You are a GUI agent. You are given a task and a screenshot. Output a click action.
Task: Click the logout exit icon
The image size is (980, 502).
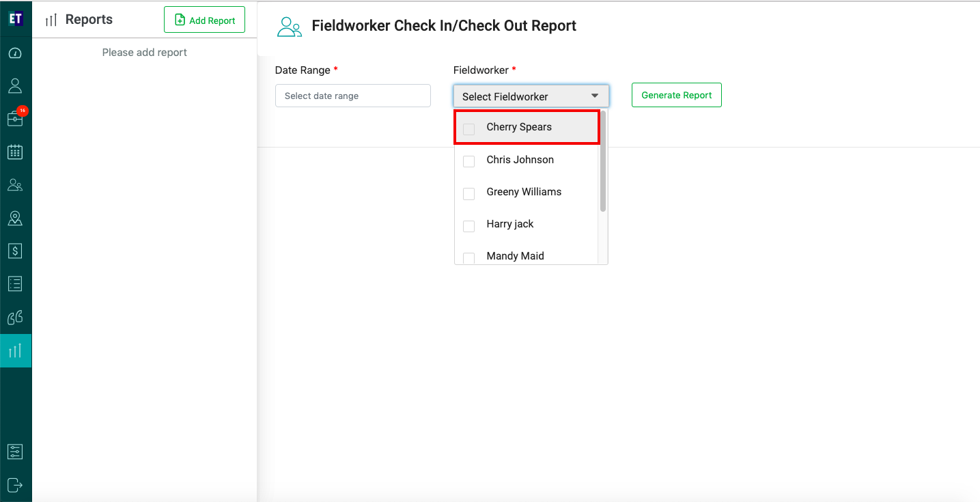(15, 485)
